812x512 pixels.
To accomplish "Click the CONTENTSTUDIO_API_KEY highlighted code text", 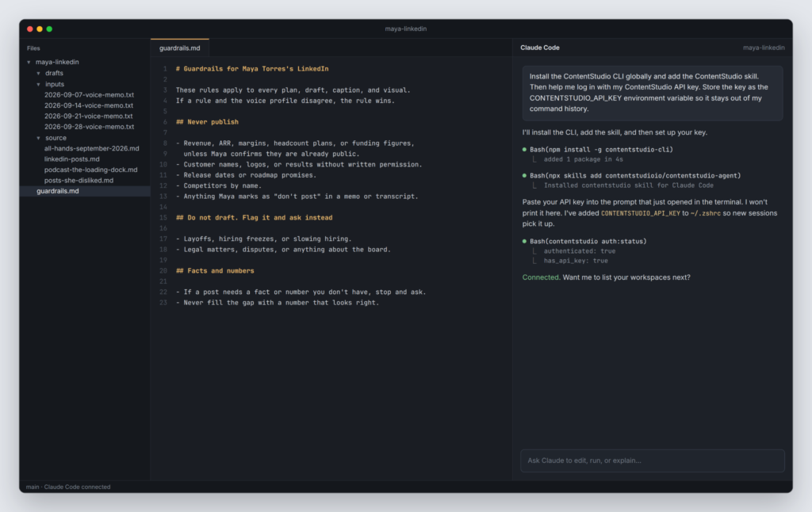I will coord(640,213).
